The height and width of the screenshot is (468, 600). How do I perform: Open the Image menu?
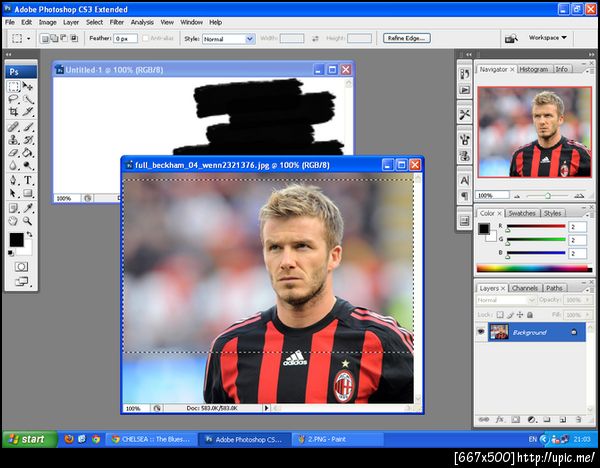pos(47,22)
